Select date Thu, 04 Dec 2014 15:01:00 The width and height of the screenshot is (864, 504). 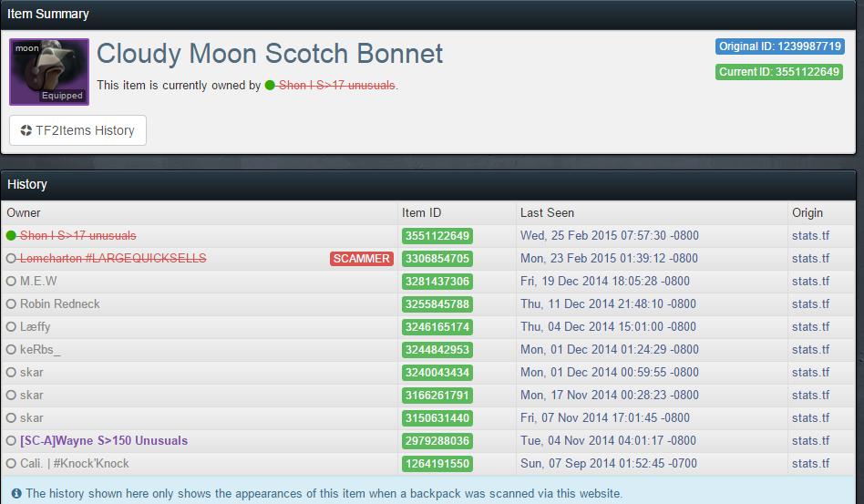pos(610,326)
